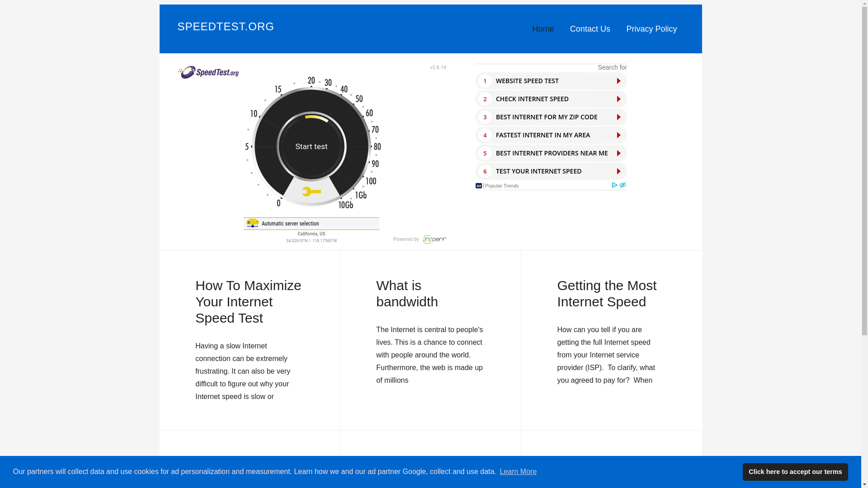Click the 10Gb mark on the gauge

coord(345,205)
